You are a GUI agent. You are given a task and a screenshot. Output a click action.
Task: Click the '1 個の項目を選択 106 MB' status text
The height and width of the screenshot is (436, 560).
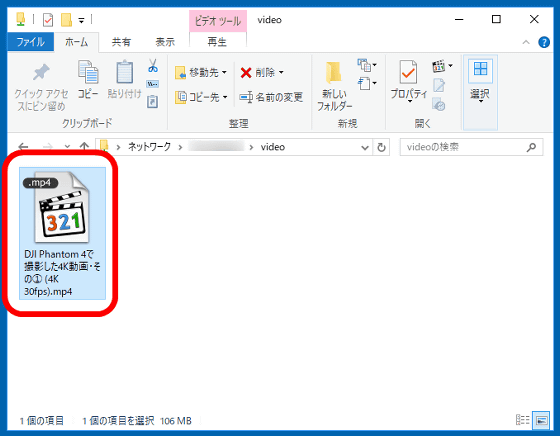(137, 421)
